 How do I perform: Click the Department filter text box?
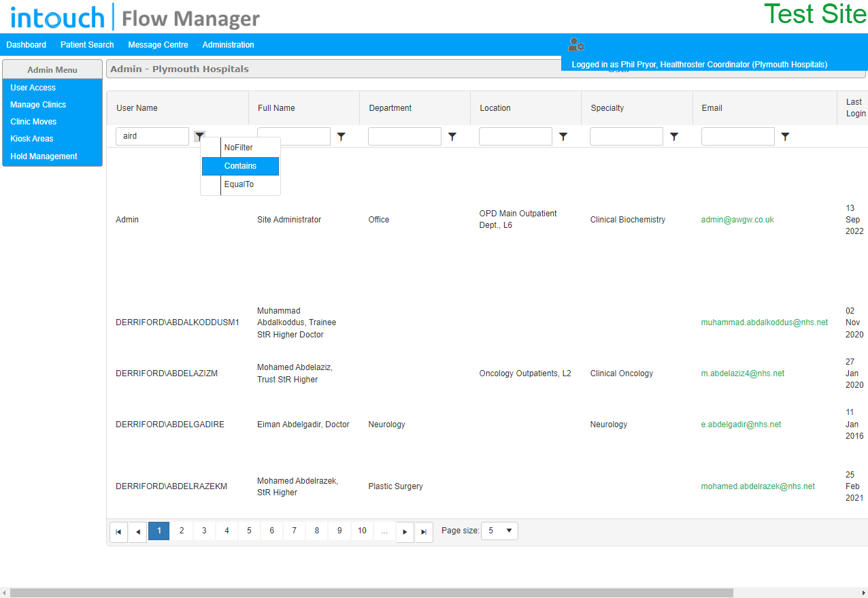coord(405,137)
